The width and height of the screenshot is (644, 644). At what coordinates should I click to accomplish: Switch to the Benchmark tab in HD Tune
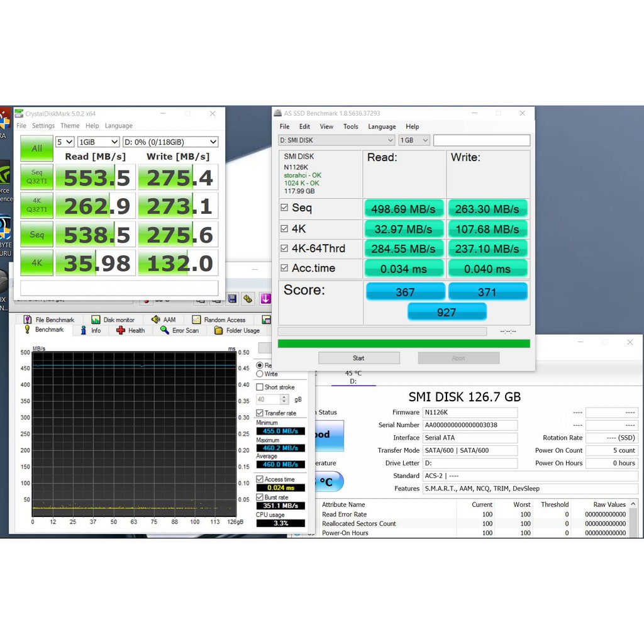click(x=45, y=330)
